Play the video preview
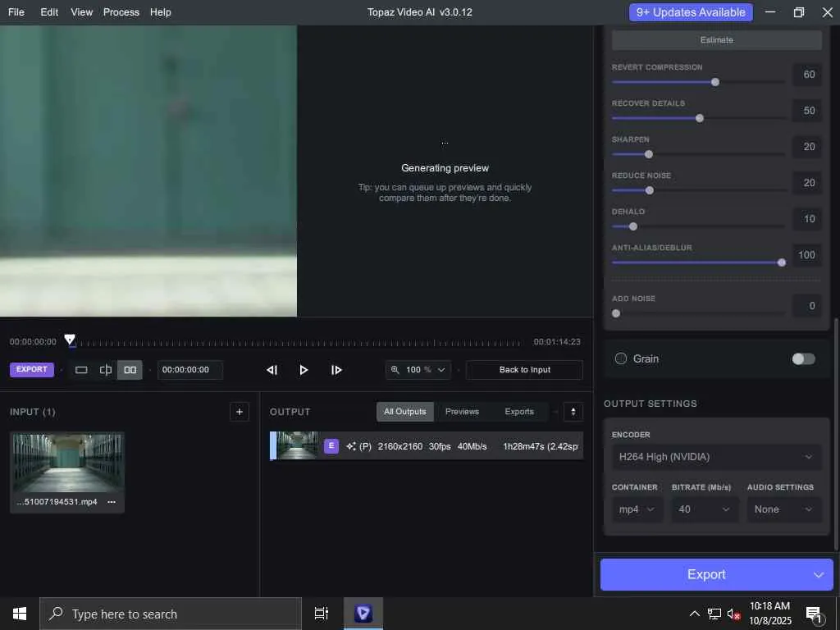The image size is (840, 630). pyautogui.click(x=304, y=370)
